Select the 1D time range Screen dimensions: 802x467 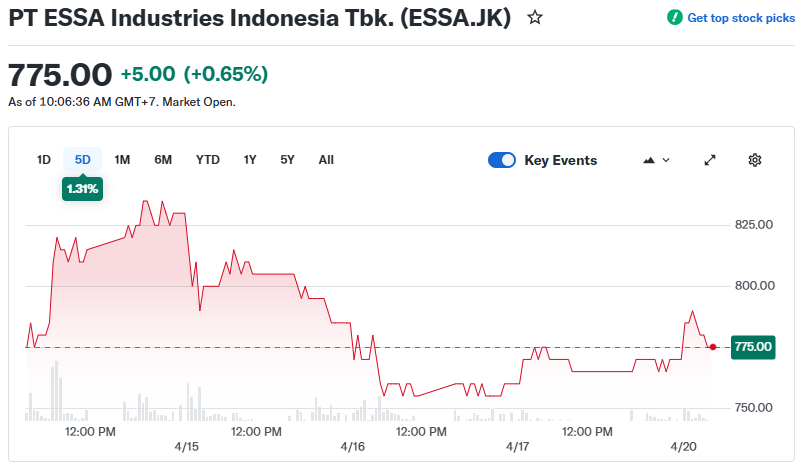(44, 160)
